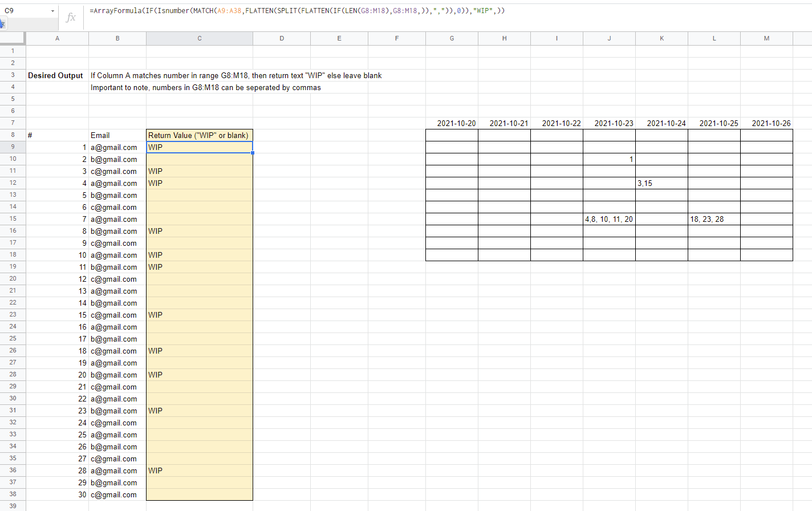Select row 9 header
The height and width of the screenshot is (511, 812).
click(13, 147)
